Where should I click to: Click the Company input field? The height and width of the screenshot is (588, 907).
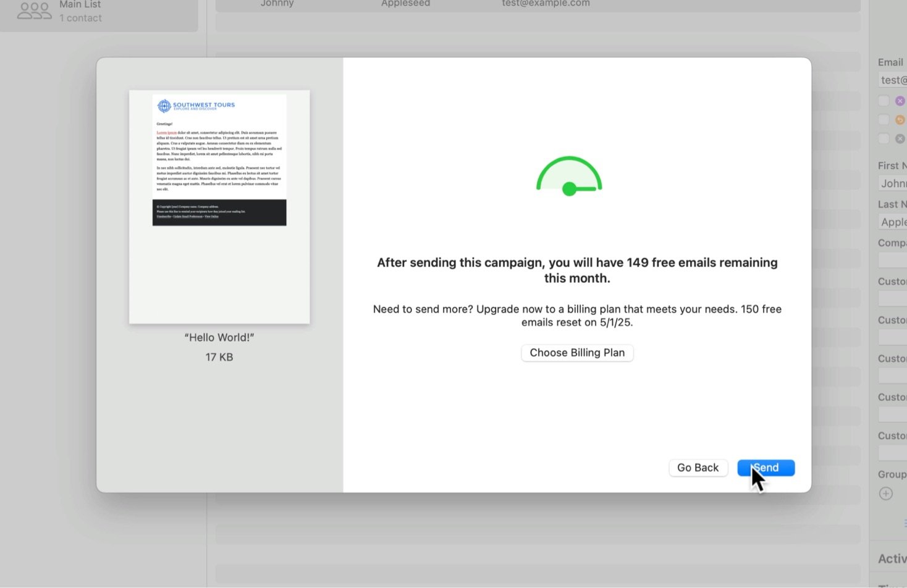(x=893, y=261)
